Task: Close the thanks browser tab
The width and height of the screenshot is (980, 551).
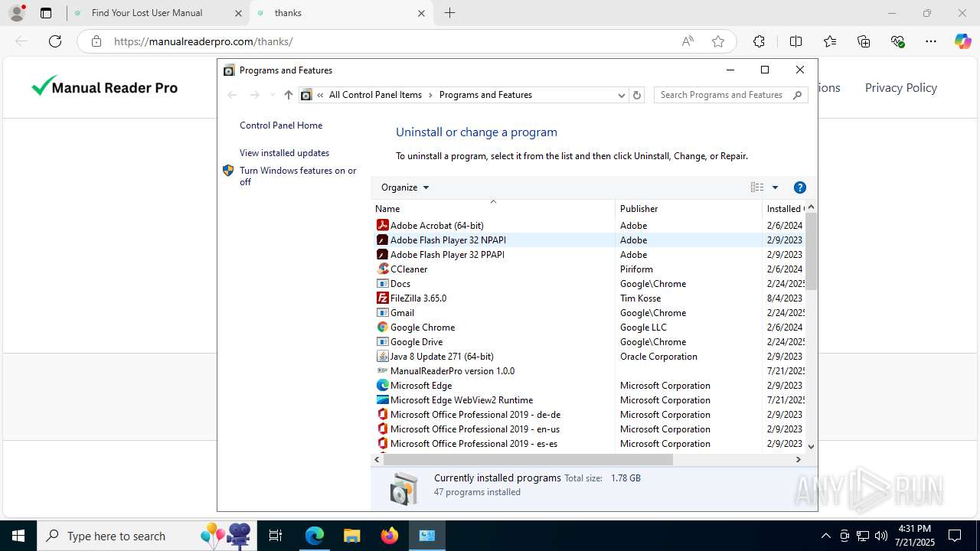Action: 422,13
